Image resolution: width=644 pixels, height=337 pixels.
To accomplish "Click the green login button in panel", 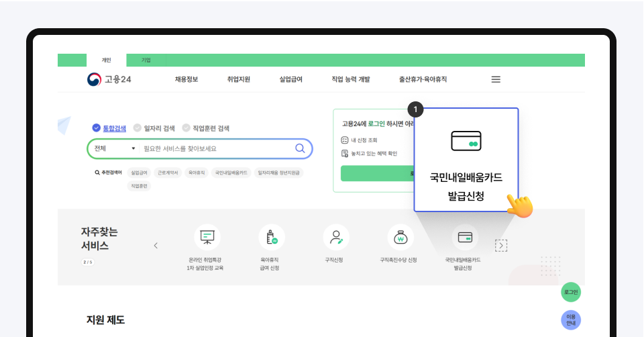I will point(378,173).
